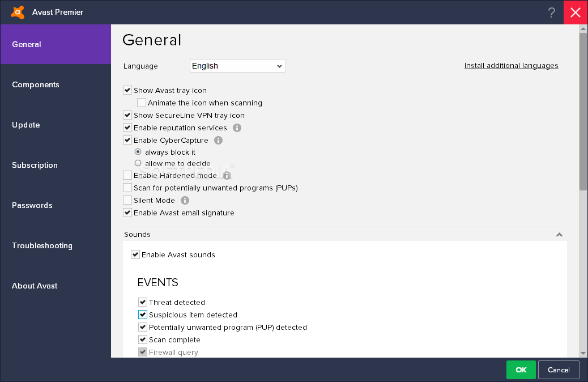Click the Cancel button
Viewport: 588px width, 382px height.
pos(559,370)
